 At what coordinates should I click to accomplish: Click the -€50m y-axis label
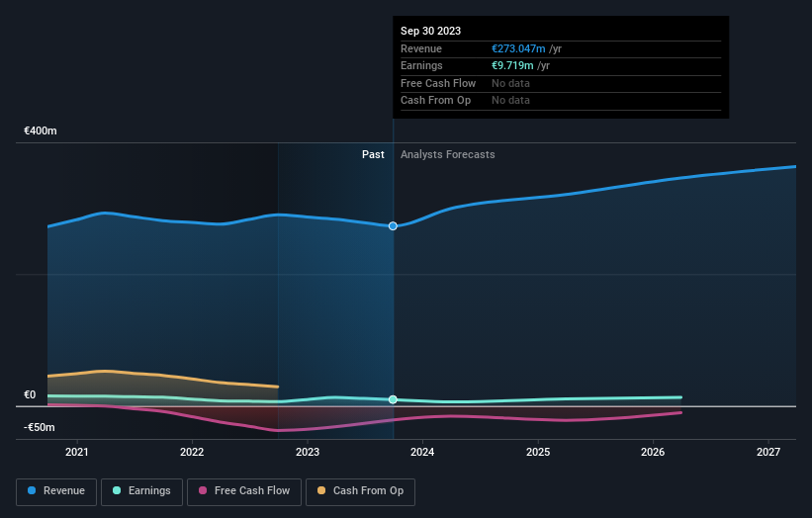40,427
